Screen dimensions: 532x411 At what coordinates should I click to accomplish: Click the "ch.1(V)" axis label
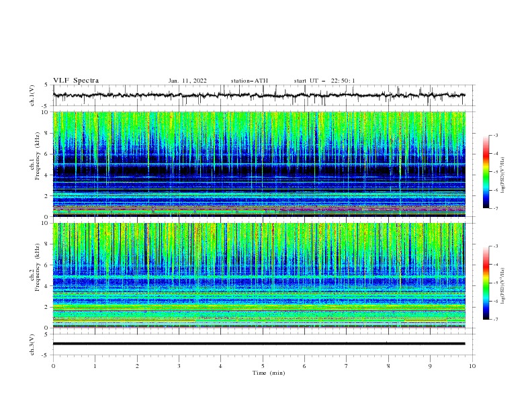32,95
